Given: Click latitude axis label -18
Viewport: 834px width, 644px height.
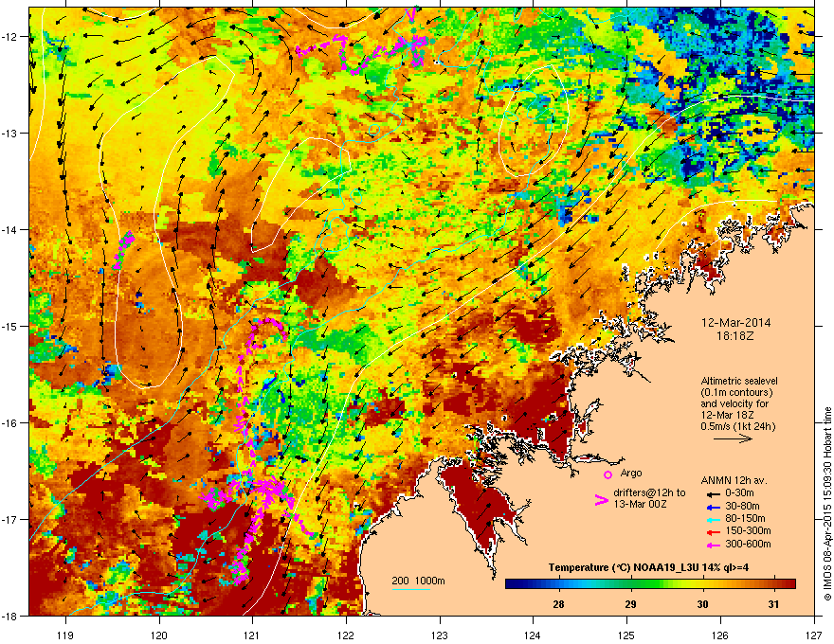Looking at the screenshot, I should click(x=9, y=616).
